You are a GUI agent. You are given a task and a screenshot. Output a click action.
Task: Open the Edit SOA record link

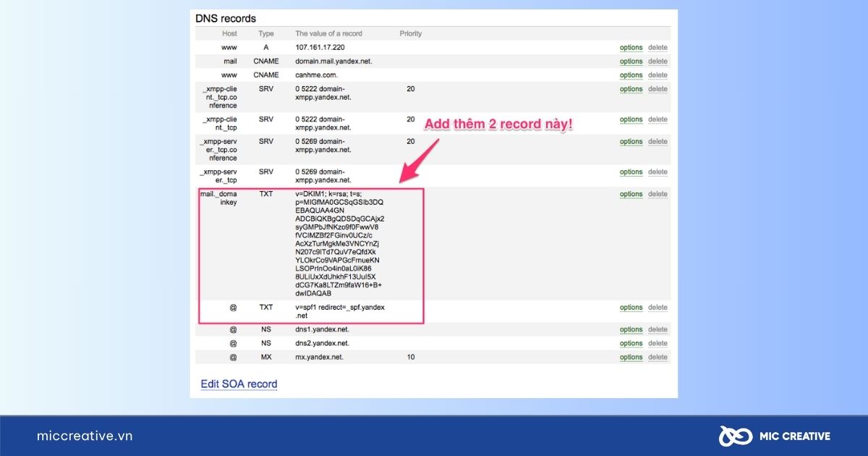click(x=239, y=384)
